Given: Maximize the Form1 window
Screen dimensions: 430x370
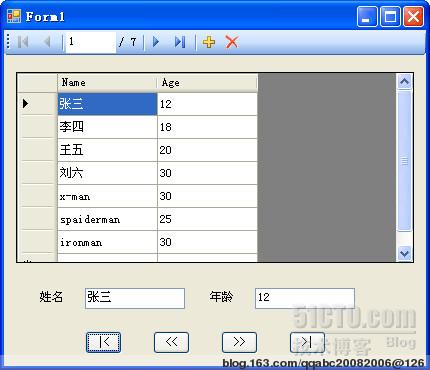Looking at the screenshot, I should [x=390, y=16].
